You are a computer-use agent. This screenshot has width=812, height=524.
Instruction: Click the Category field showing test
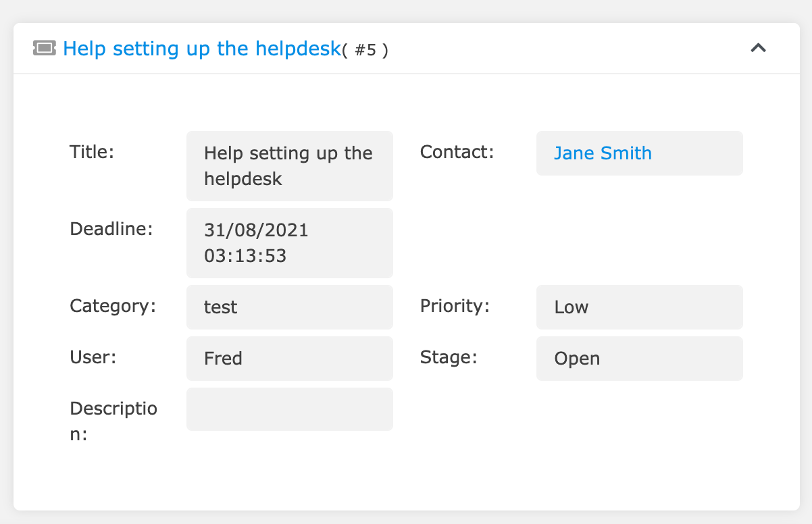pyautogui.click(x=289, y=307)
